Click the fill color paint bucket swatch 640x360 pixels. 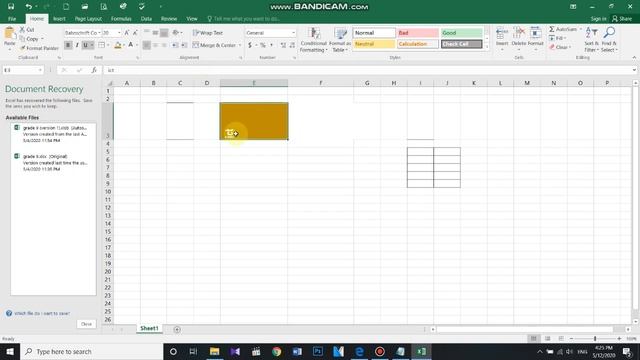pos(118,45)
